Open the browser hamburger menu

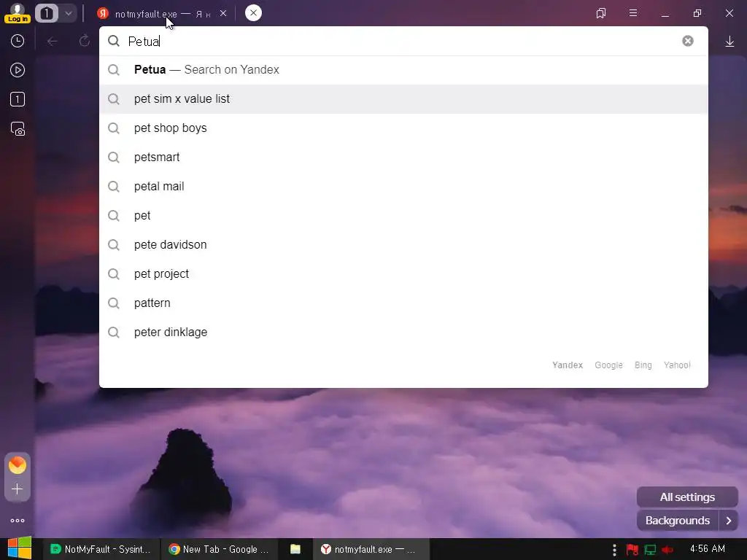633,13
